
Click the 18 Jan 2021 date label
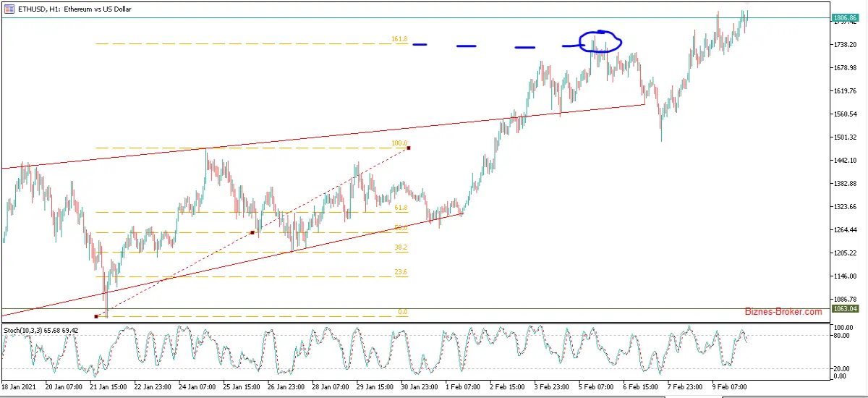[17, 387]
